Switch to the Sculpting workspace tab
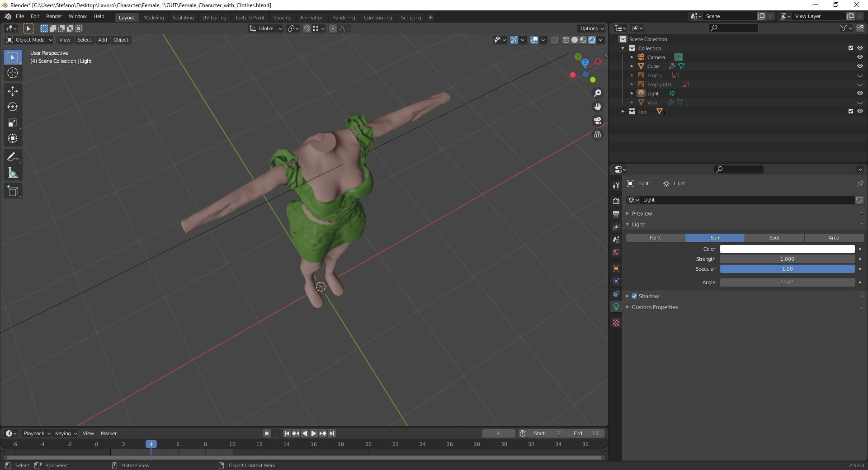868x470 pixels. coord(183,18)
